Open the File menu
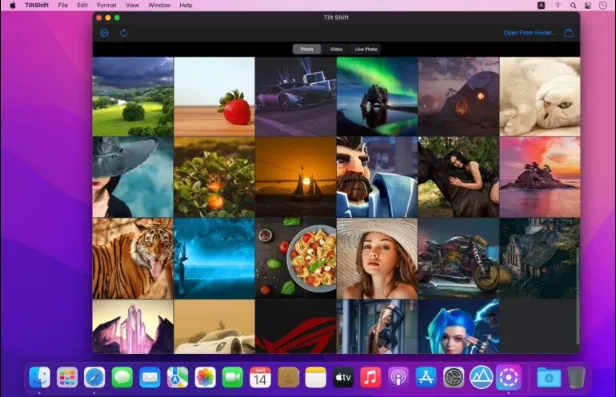Image resolution: width=616 pixels, height=397 pixels. (62, 5)
